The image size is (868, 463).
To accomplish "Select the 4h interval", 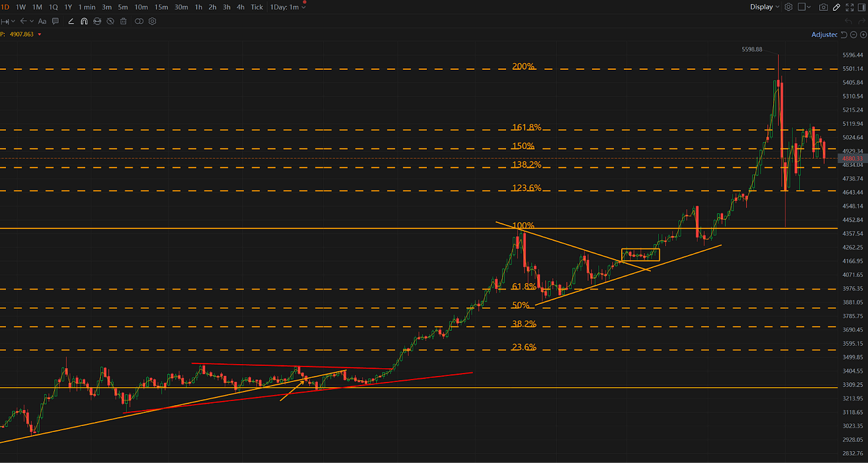I will (240, 7).
